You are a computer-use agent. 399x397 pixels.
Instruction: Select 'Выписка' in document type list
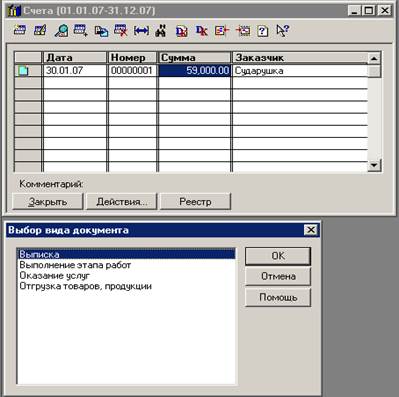point(126,254)
